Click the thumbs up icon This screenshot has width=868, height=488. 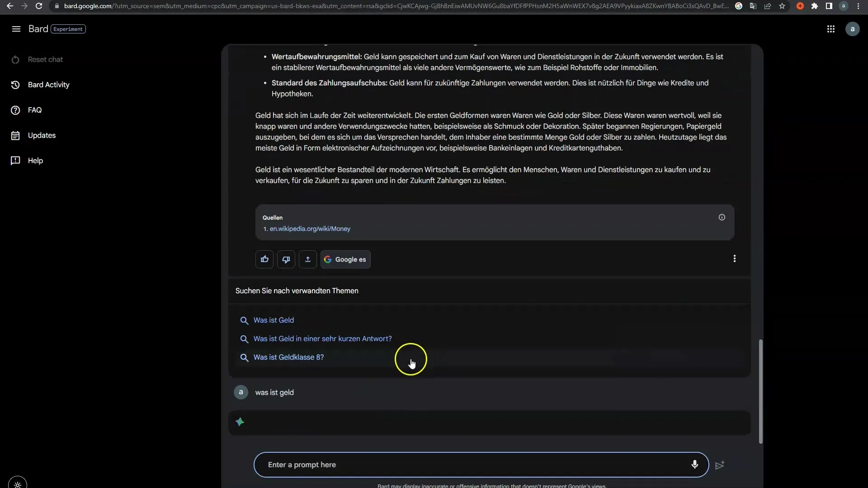pos(264,259)
